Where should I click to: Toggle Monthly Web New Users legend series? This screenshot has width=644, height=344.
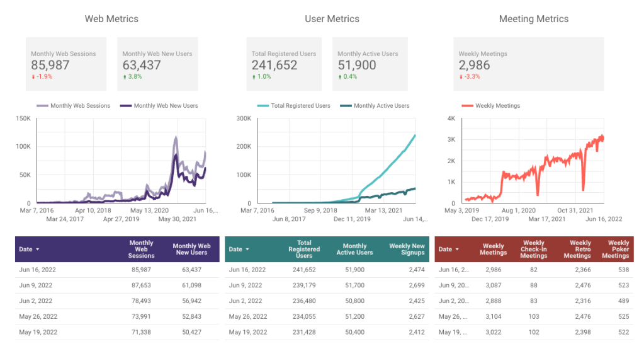(159, 106)
